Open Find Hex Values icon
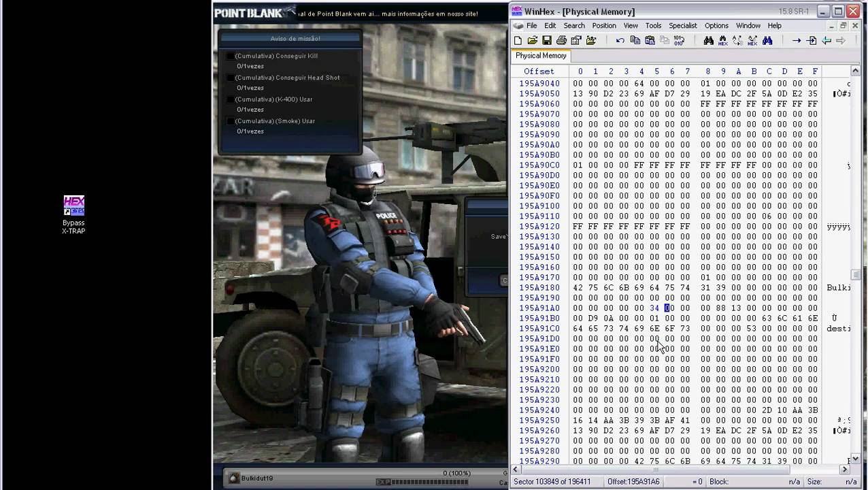 722,41
